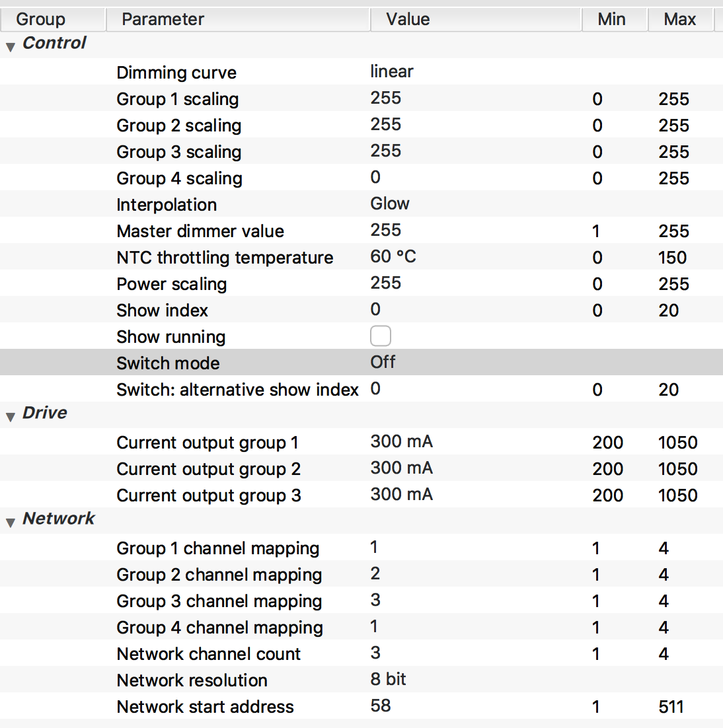Edit the Show index value
This screenshot has width=723, height=728.
pyautogui.click(x=375, y=309)
